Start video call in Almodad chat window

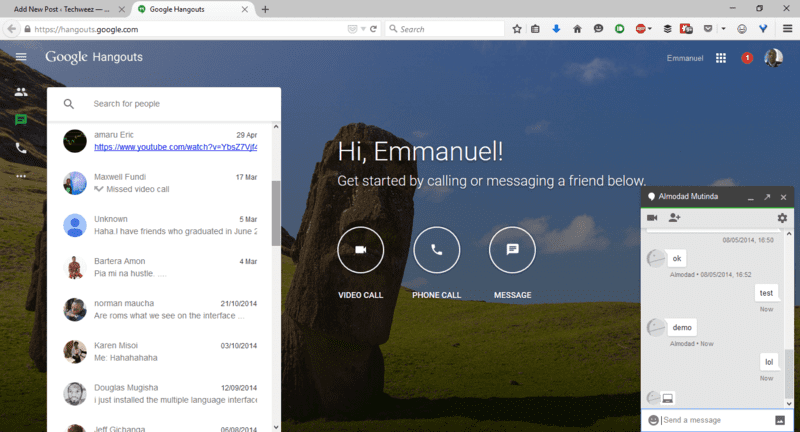[x=652, y=218]
